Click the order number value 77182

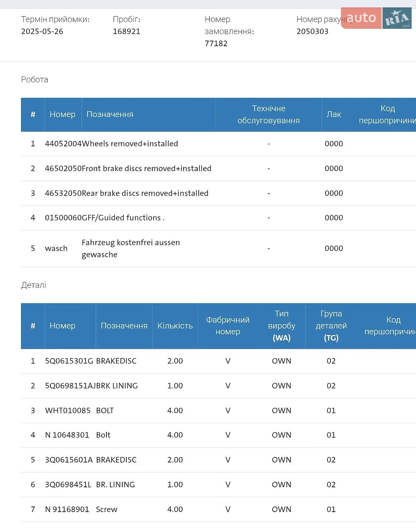[x=216, y=44]
